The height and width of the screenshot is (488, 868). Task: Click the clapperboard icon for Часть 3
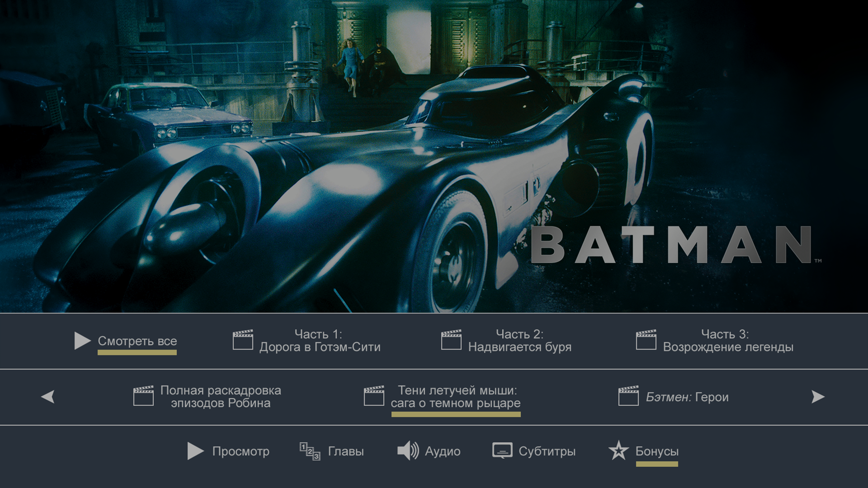click(x=646, y=340)
